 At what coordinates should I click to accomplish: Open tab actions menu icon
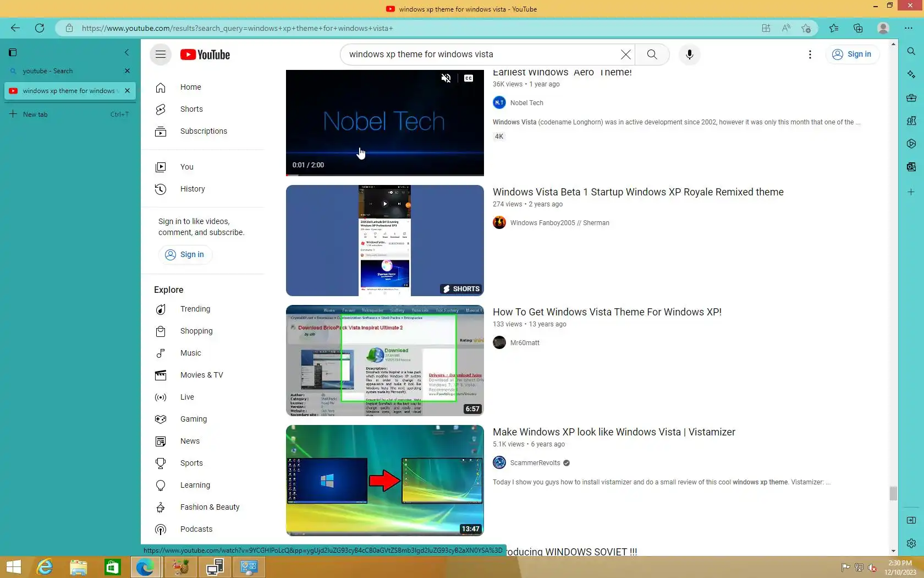pos(13,52)
